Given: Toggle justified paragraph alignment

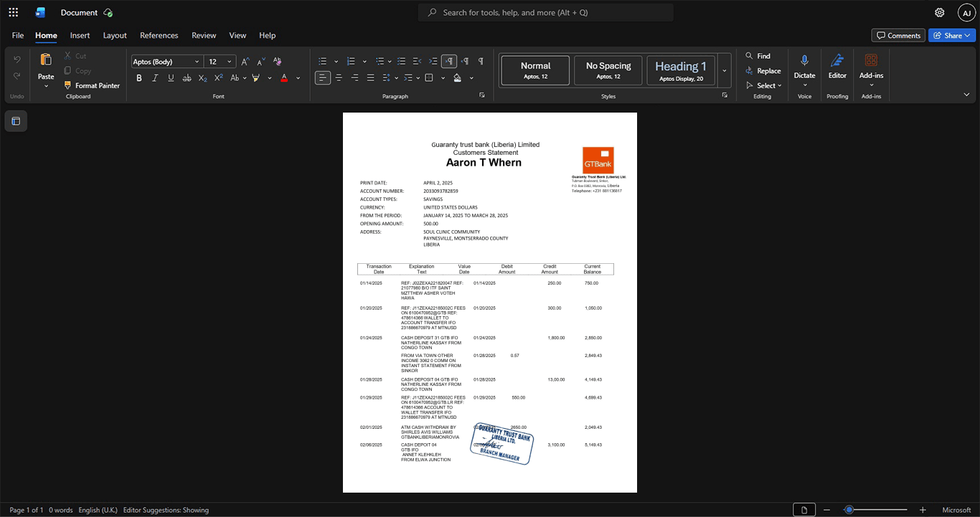Looking at the screenshot, I should (x=370, y=77).
